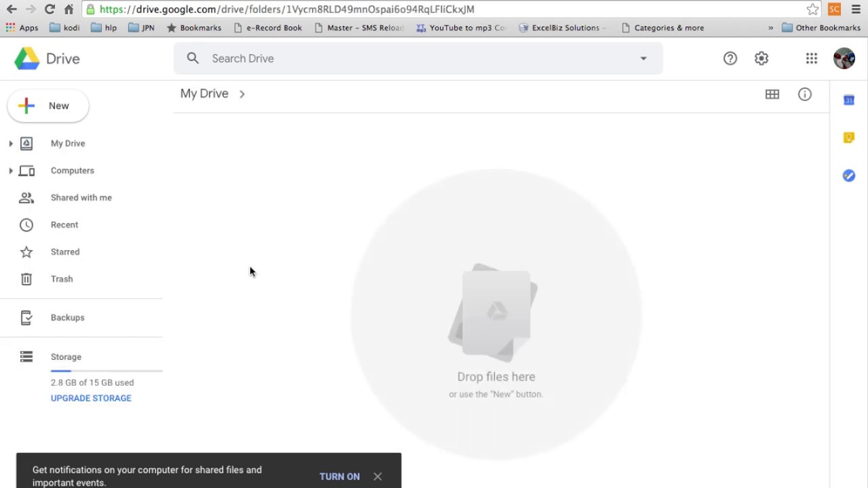Open the Master – SMS Reload bookmark
Image resolution: width=868 pixels, height=488 pixels.
[x=359, y=28]
